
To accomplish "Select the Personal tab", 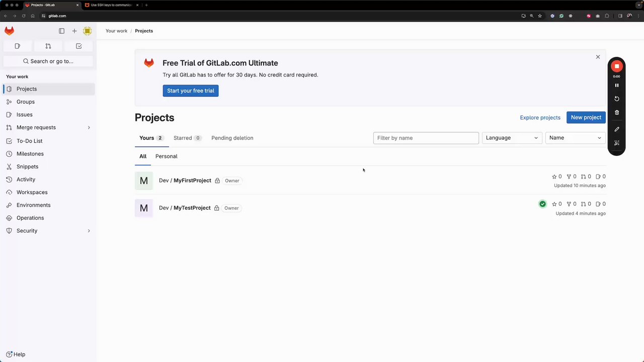I will point(166,156).
